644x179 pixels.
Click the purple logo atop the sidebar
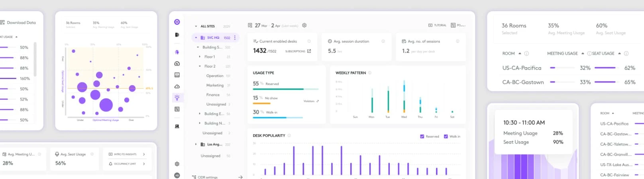(177, 22)
